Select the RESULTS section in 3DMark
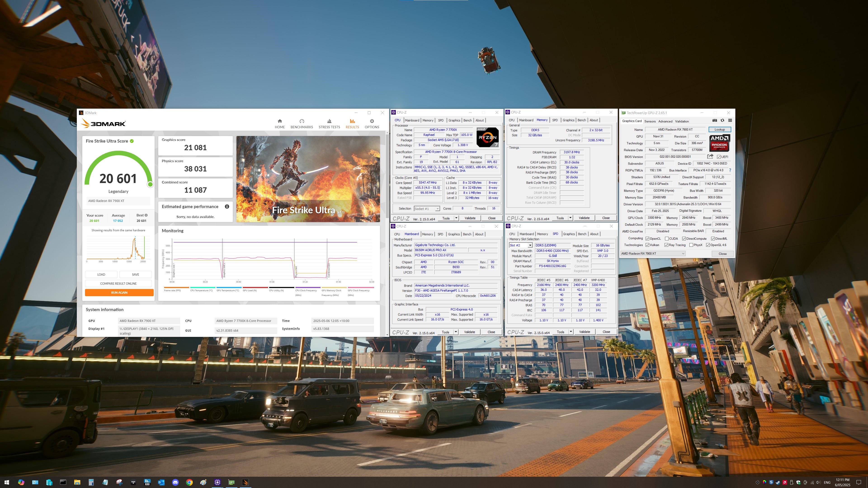This screenshot has height=488, width=868. pos(352,124)
